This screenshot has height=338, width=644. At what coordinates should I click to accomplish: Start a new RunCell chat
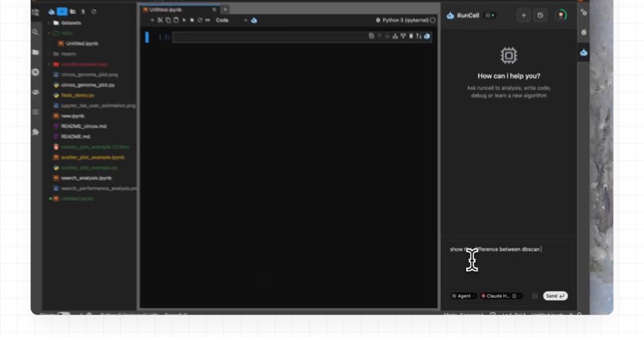click(x=524, y=15)
